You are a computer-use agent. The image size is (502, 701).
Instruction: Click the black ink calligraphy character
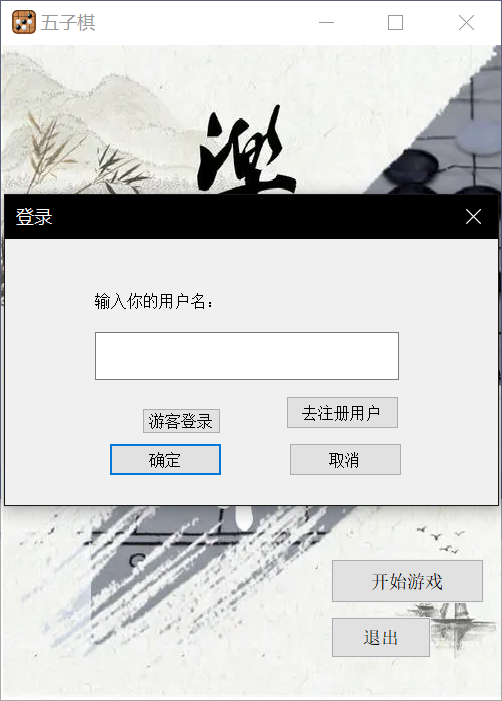coord(246,150)
